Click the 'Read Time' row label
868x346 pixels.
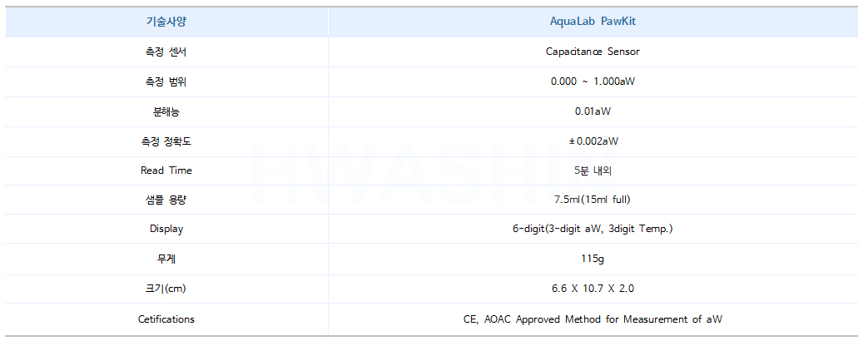(x=166, y=171)
